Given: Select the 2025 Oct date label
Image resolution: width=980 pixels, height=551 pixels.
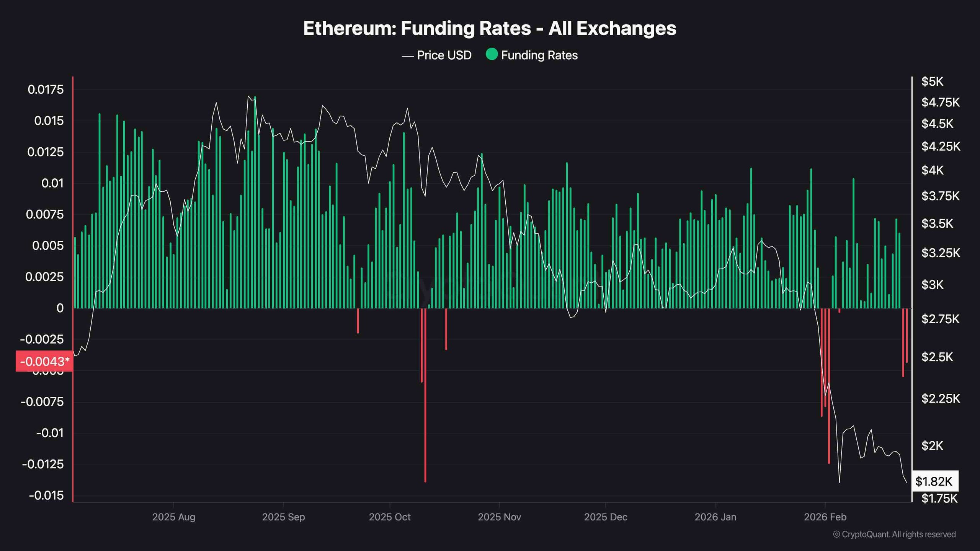Looking at the screenshot, I should coord(390,517).
